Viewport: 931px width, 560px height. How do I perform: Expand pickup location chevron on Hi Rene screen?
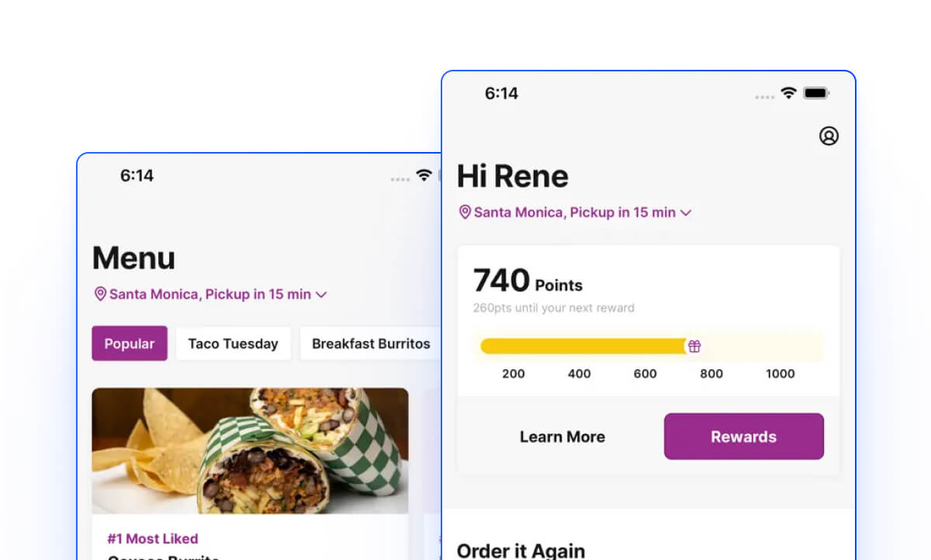coord(686,213)
